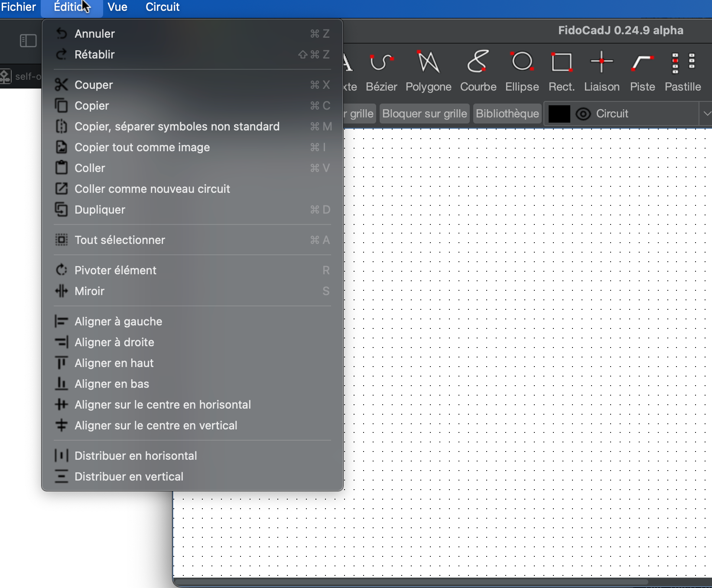Viewport: 712px width, 588px height.
Task: Open the Fichier menu
Action: pyautogui.click(x=18, y=7)
